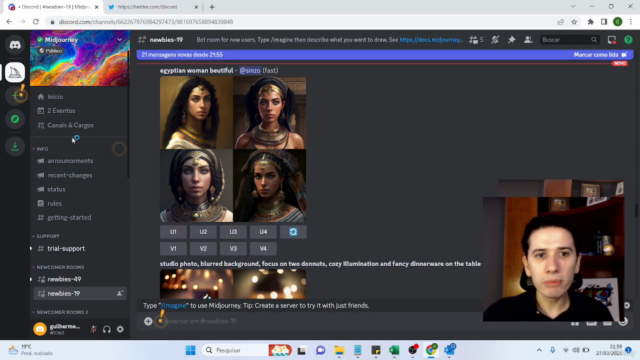Open Excel from the taskbar
640x360 pixels.
[394, 350]
